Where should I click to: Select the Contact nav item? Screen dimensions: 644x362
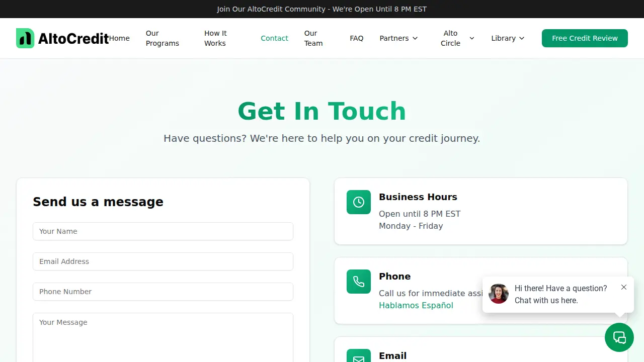pyautogui.click(x=274, y=38)
